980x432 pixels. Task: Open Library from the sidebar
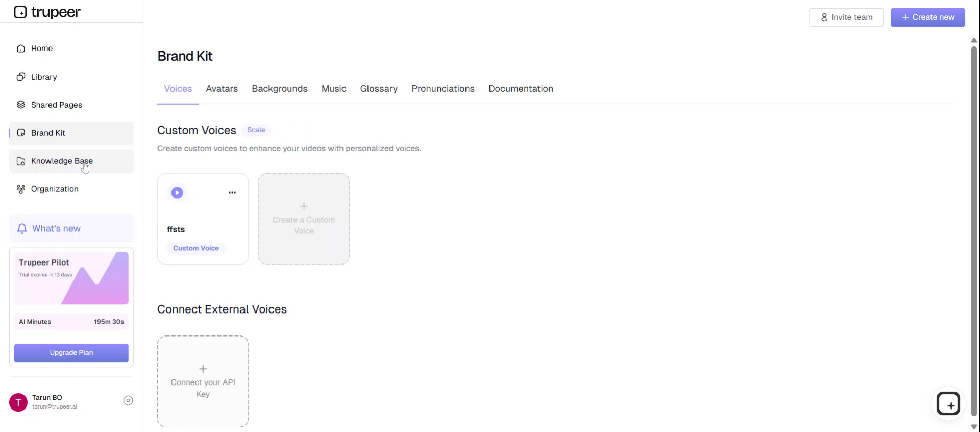pos(71,77)
